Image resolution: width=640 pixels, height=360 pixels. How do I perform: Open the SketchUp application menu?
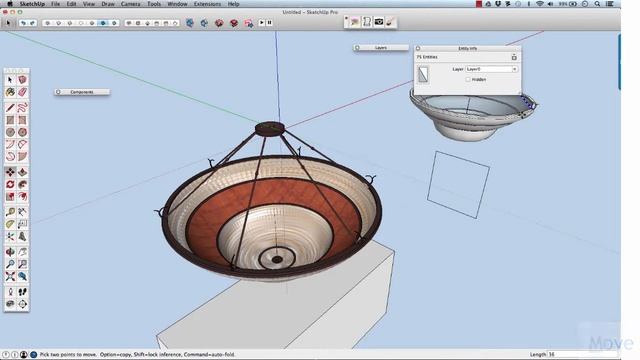pyautogui.click(x=32, y=4)
